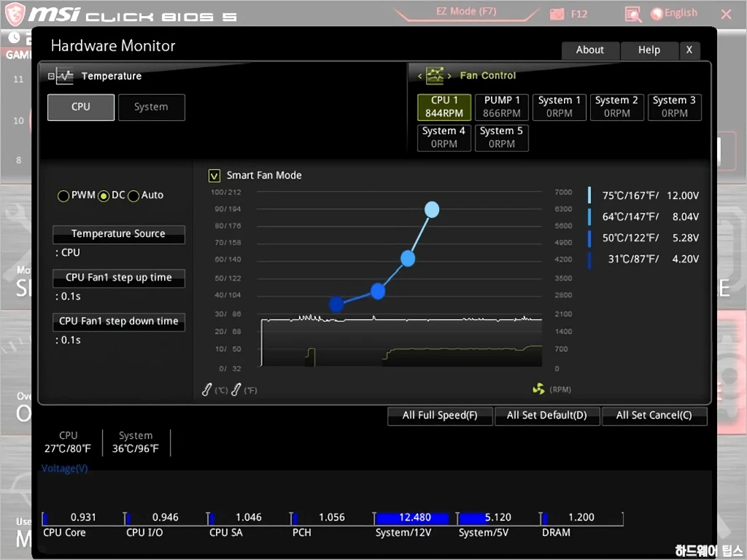This screenshot has height=560, width=747.
Task: Select the PUMP 1 fan 866RPM
Action: tap(502, 106)
